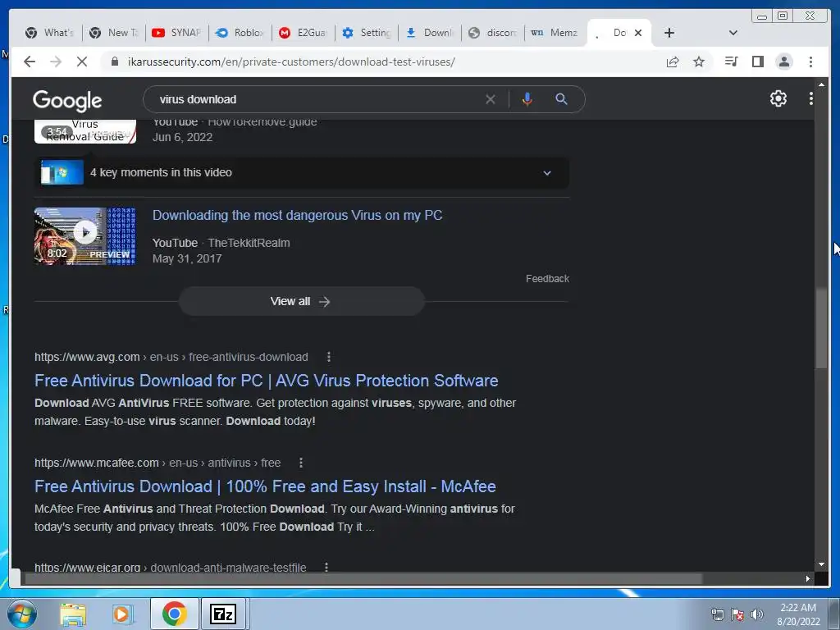The image size is (840, 630).
Task: Open the media control icon
Action: pos(731,62)
